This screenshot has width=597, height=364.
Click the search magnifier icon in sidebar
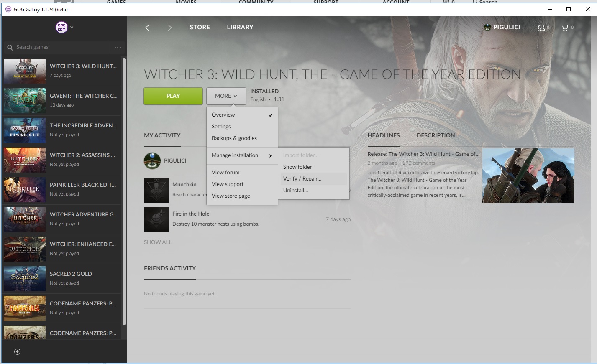10,47
